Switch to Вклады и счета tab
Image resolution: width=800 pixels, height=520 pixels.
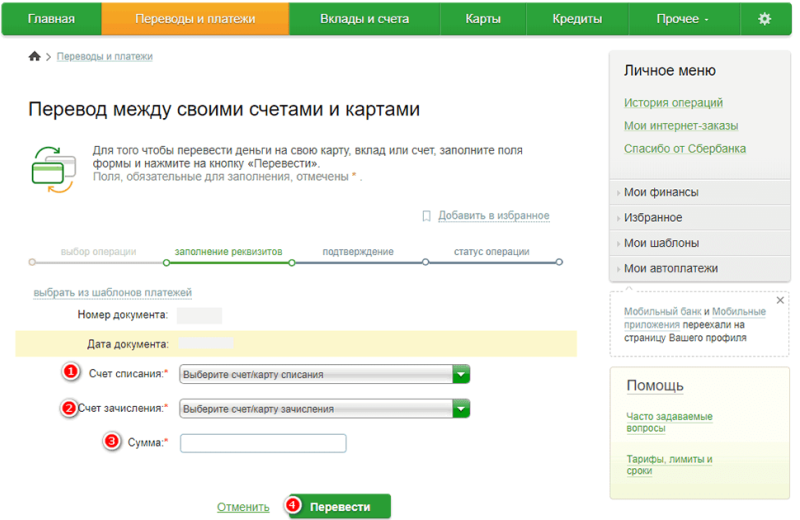pos(364,19)
